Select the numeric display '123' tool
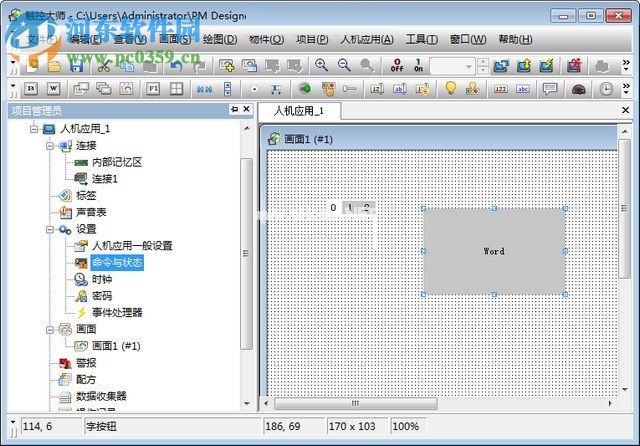Image resolution: width=640 pixels, height=446 pixels. (x=500, y=89)
